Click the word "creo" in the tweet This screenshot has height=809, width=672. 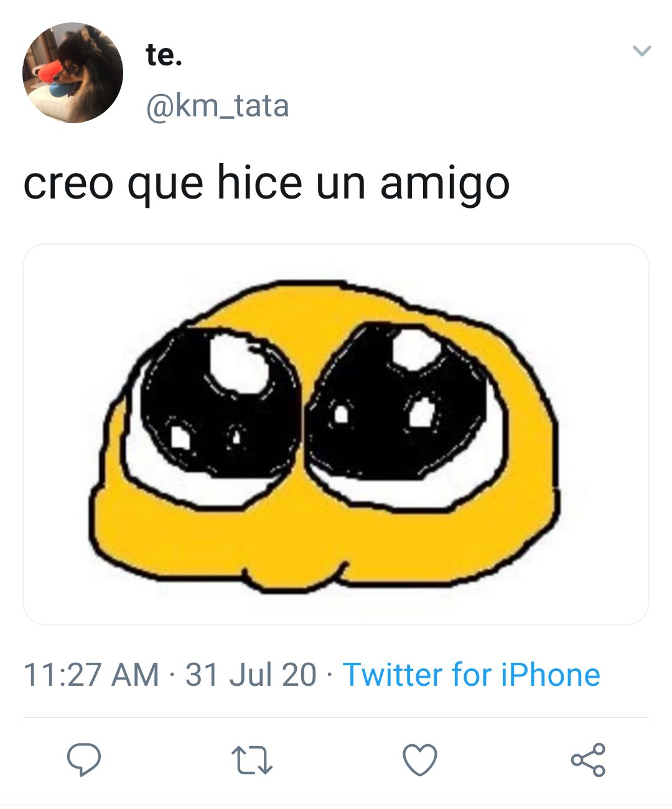click(x=68, y=185)
